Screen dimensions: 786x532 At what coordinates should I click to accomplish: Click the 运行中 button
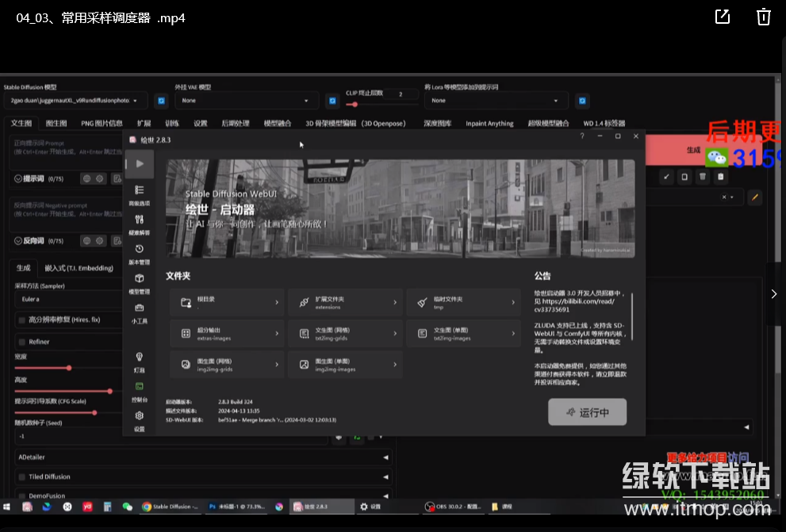[587, 411]
